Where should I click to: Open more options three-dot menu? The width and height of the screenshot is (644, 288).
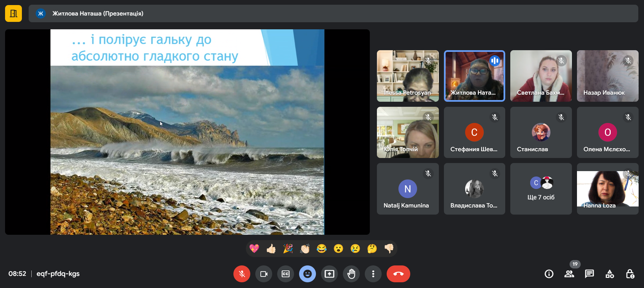373,274
